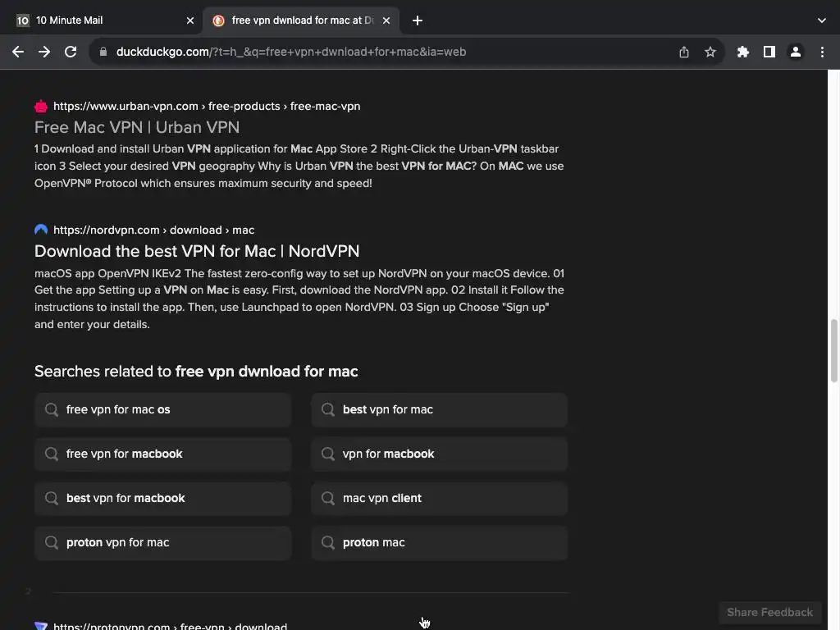Open the protonvpn.com free-vpn download URL

point(170,626)
